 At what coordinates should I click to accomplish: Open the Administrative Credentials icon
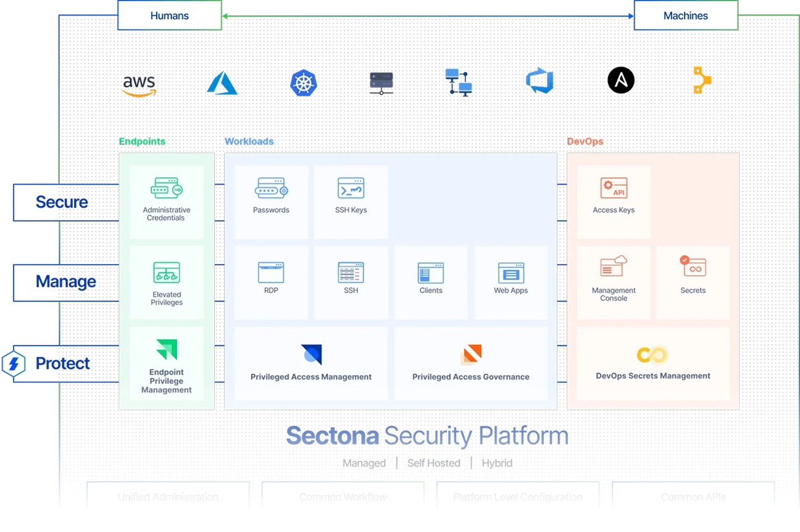[167, 188]
